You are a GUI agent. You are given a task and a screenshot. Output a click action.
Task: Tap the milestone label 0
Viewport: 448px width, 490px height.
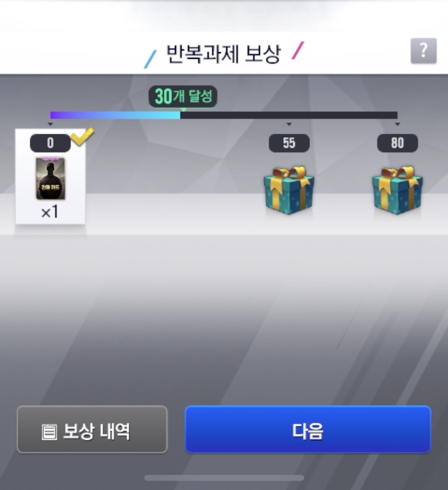tap(50, 143)
